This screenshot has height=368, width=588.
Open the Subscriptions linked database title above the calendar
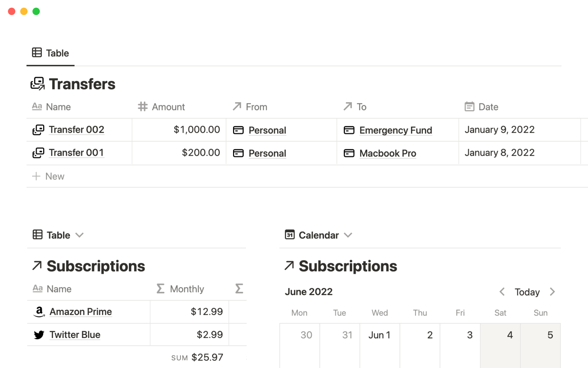(x=348, y=266)
